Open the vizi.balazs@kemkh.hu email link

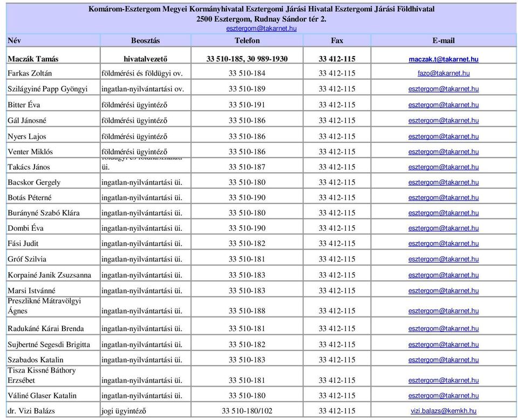(444, 411)
